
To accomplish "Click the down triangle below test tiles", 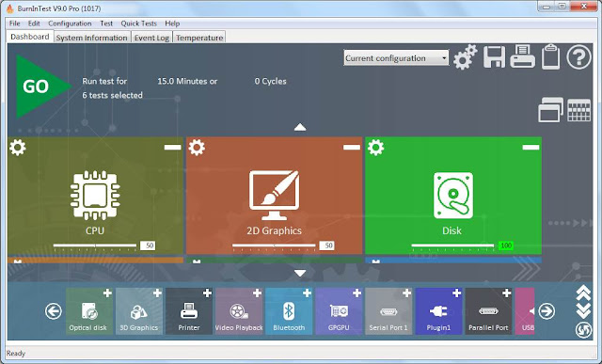I will click(300, 273).
